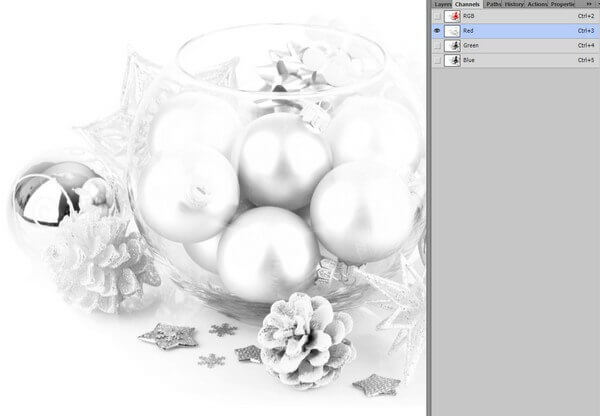Select the RGB channel name

(469, 16)
